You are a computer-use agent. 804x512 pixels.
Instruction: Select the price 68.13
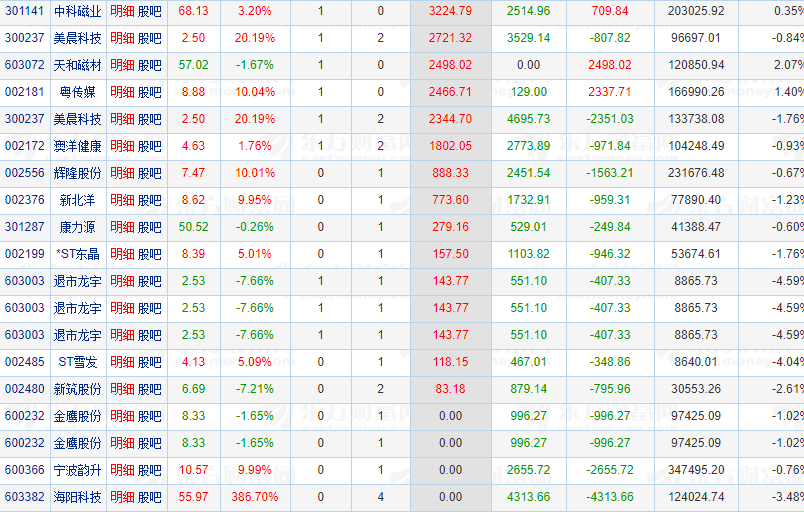coord(193,11)
